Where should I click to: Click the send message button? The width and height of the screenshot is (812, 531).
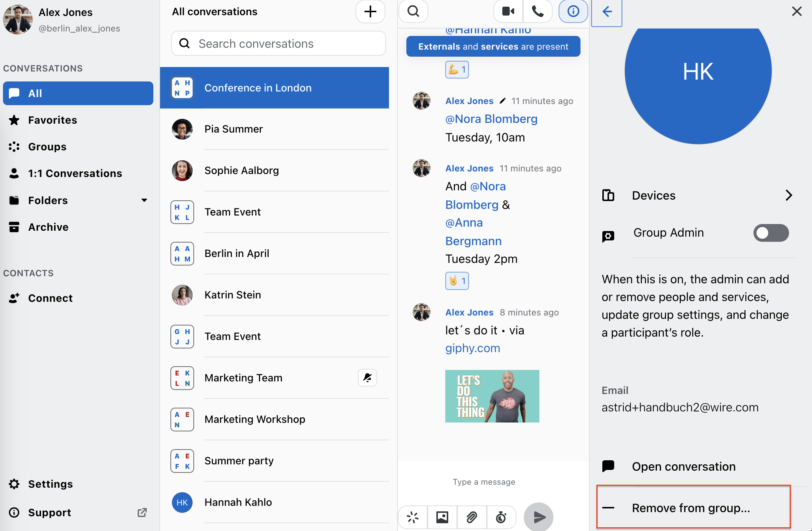[539, 517]
